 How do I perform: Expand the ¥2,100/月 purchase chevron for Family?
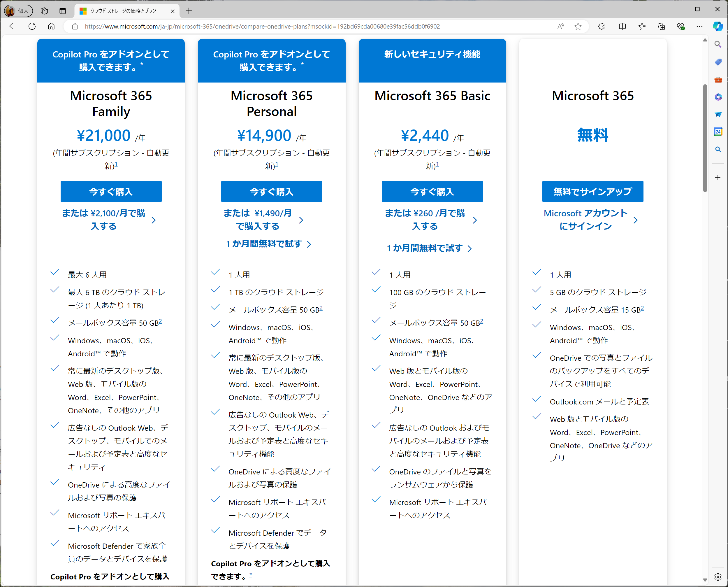[x=154, y=220]
